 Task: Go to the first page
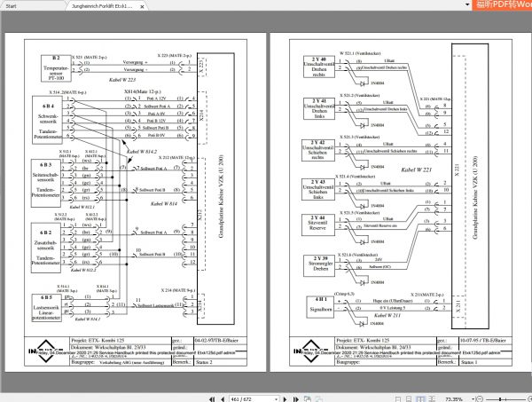click(x=212, y=399)
